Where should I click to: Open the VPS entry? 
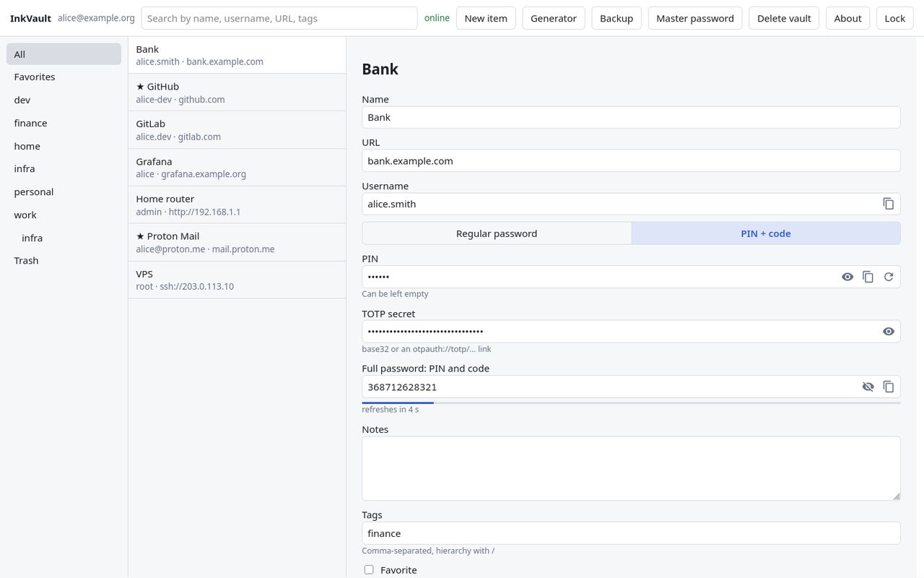[237, 280]
